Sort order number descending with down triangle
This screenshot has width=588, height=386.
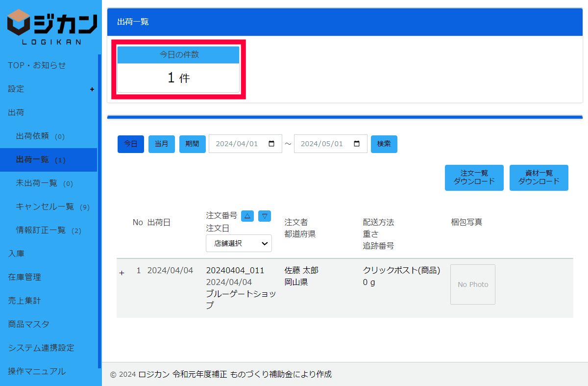coord(265,216)
